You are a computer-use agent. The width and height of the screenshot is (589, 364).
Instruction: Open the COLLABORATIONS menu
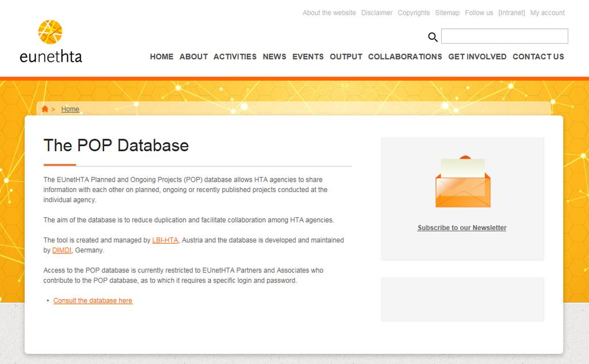click(x=405, y=57)
